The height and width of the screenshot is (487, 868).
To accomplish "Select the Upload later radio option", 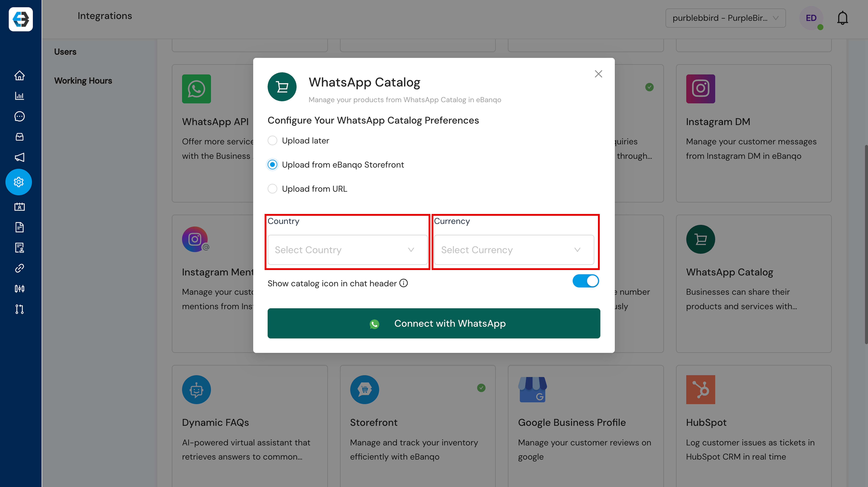I will point(272,141).
